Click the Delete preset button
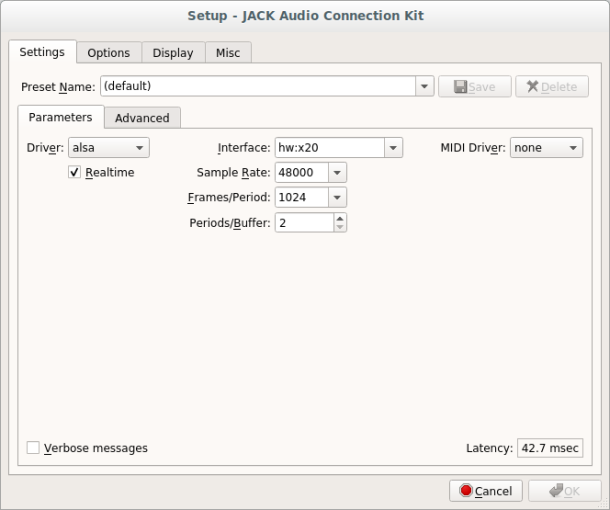 pos(552,86)
